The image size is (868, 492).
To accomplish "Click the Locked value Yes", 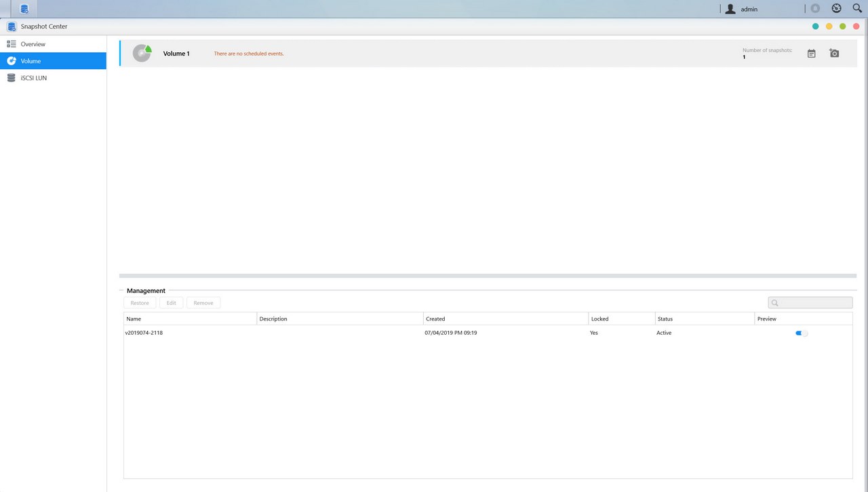I will 594,333.
